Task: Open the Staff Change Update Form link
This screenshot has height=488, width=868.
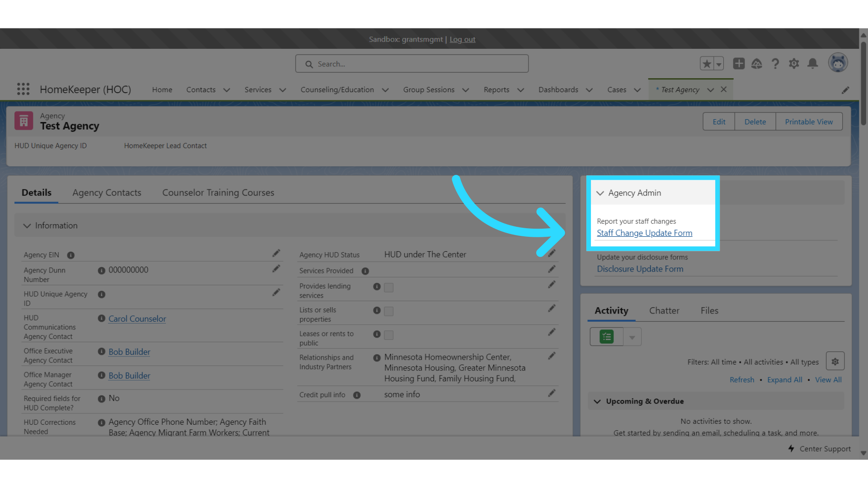Action: tap(644, 233)
